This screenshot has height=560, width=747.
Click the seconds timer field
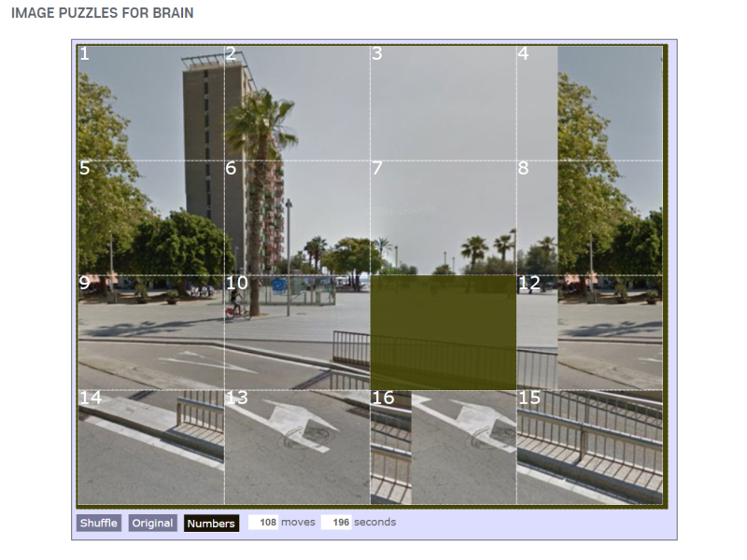click(x=336, y=522)
